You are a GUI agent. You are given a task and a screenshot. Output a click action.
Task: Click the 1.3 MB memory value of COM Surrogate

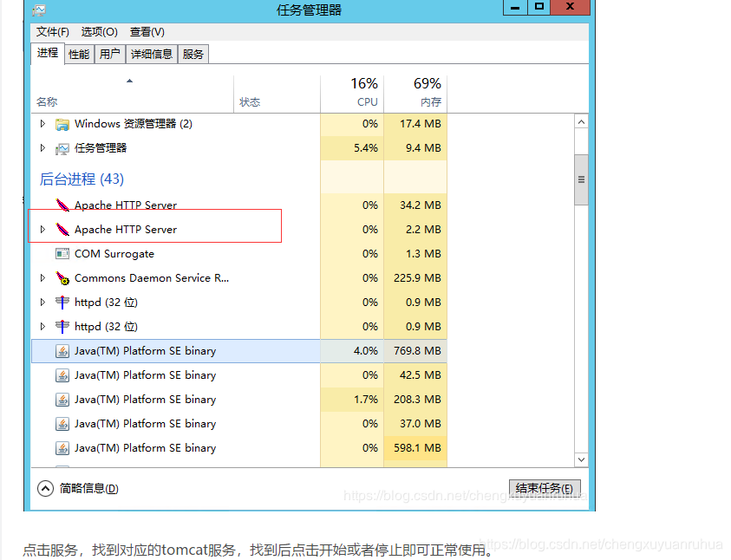click(x=423, y=254)
